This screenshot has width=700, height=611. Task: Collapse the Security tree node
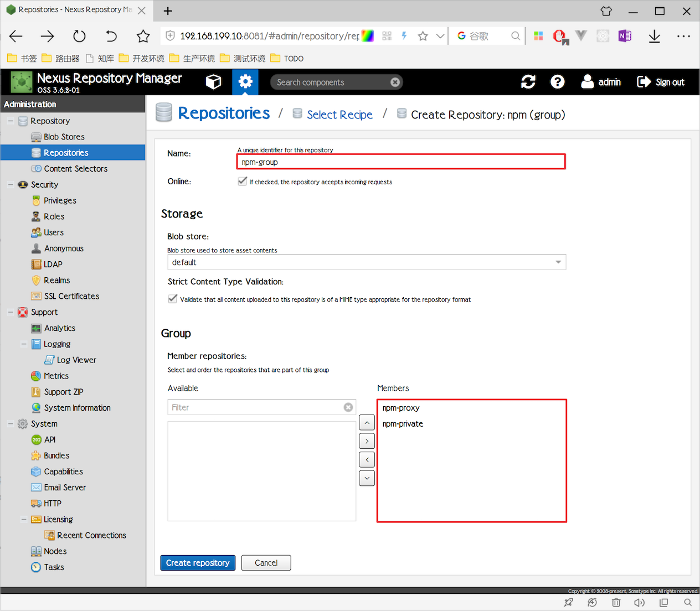[x=11, y=185]
